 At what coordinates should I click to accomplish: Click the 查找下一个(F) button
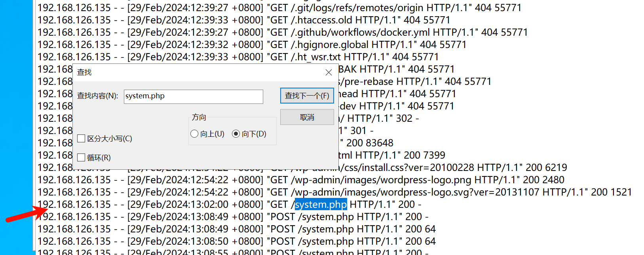coord(307,96)
